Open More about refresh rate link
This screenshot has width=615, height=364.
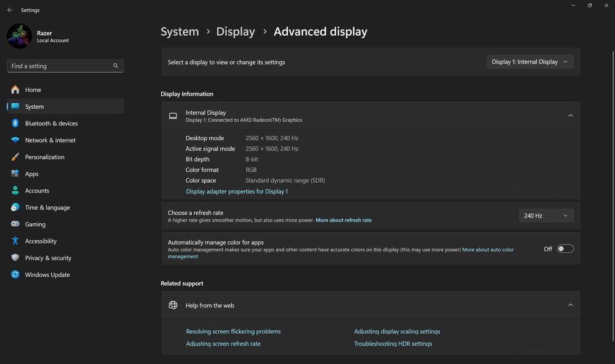coord(344,220)
